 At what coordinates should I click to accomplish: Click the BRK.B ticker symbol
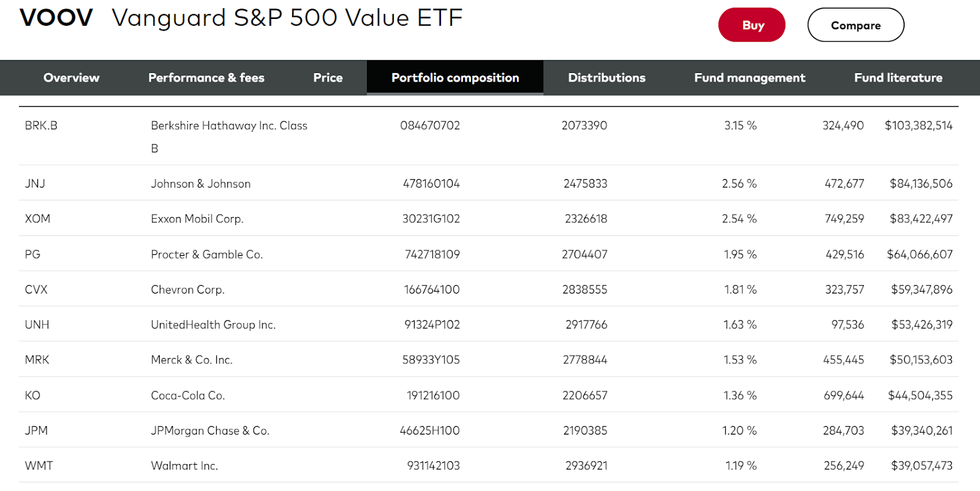[41, 126]
